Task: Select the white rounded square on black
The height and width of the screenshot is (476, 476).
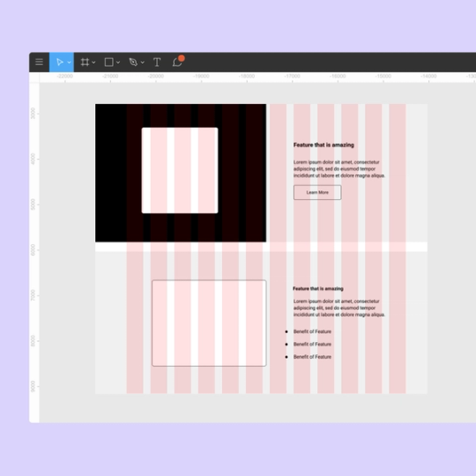Action: click(x=180, y=170)
